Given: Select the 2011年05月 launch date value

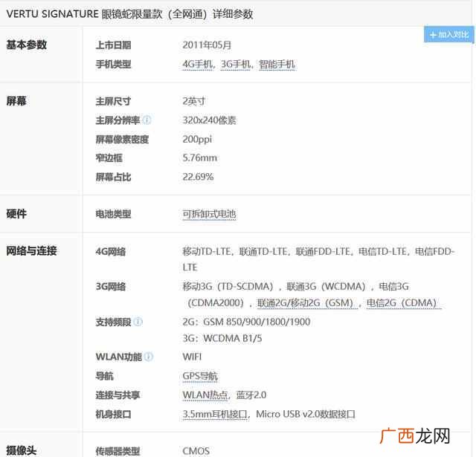Looking at the screenshot, I should pyautogui.click(x=207, y=45).
